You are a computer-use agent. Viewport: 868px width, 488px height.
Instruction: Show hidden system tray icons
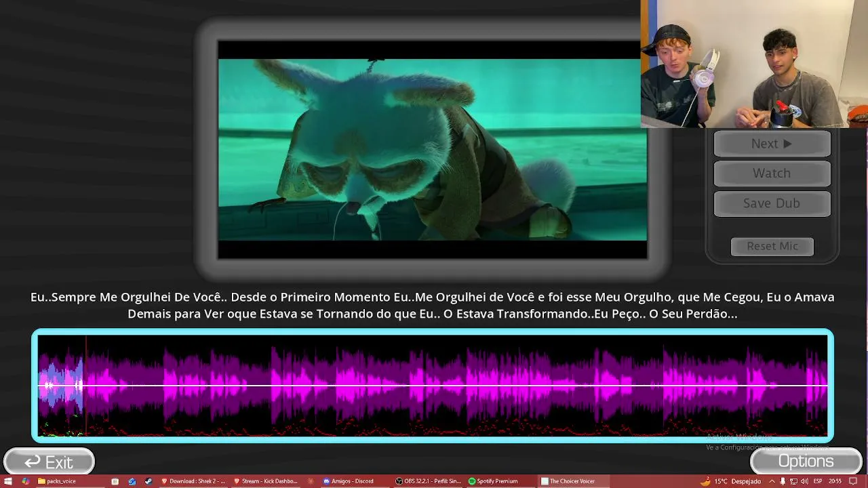click(771, 481)
